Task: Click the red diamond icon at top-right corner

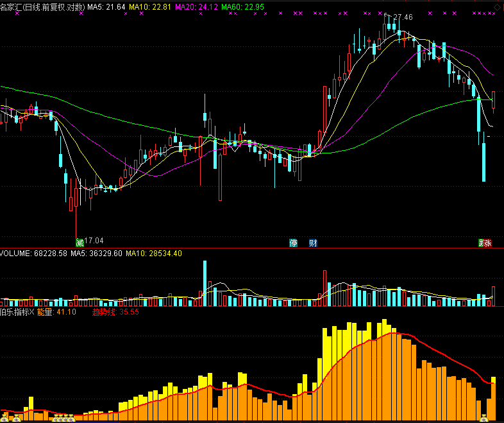Action: pyautogui.click(x=497, y=8)
